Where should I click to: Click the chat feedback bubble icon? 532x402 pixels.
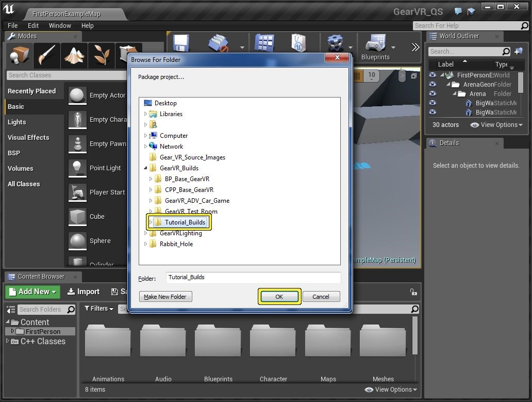tap(458, 11)
